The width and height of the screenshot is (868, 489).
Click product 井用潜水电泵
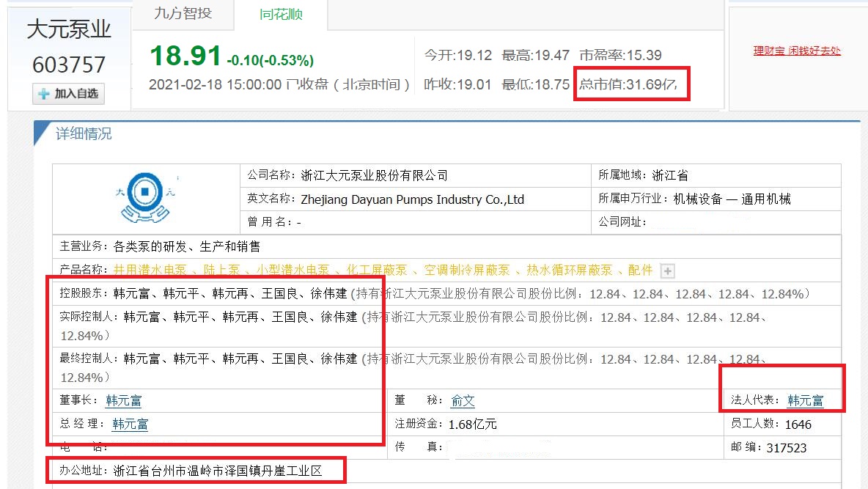point(150,270)
